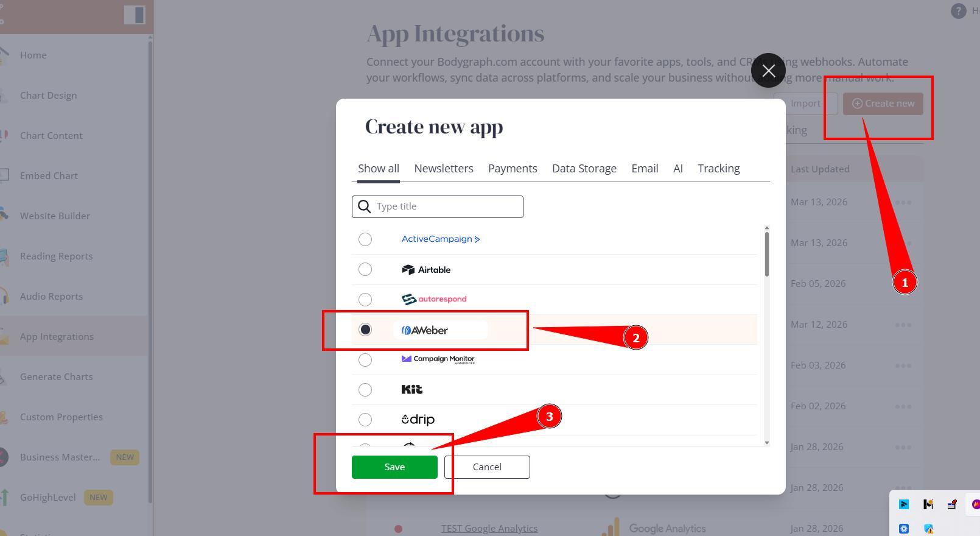Switch to the Newsletters tab

tap(443, 169)
